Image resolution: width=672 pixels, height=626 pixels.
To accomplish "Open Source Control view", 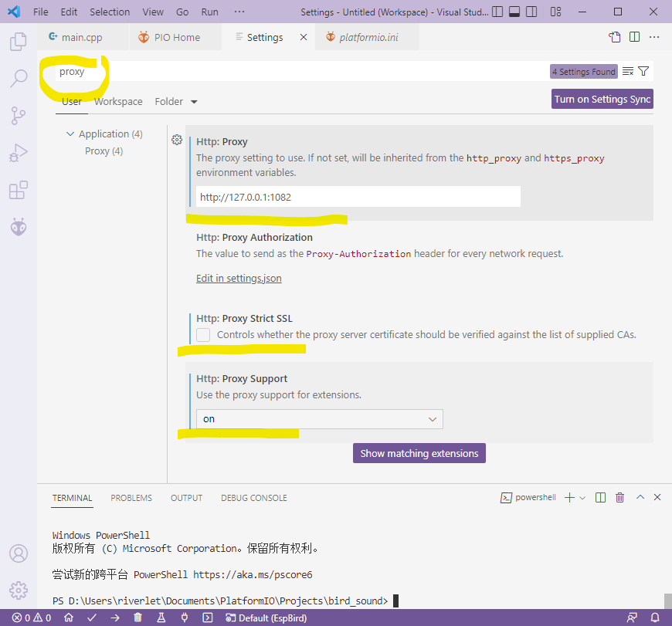I will coord(19,116).
